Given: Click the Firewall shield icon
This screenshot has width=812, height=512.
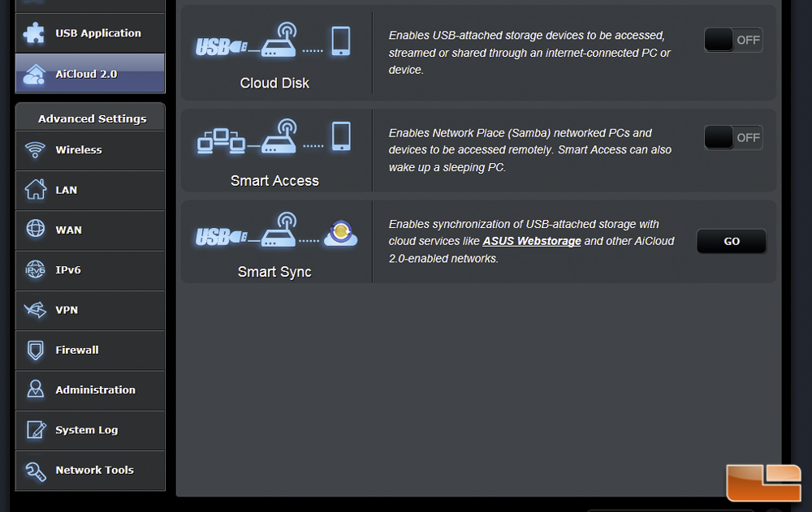Looking at the screenshot, I should (x=35, y=350).
